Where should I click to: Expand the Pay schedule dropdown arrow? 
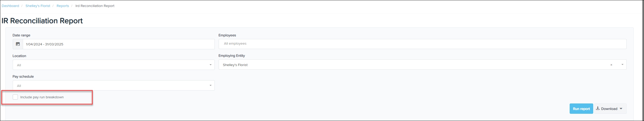click(x=210, y=85)
